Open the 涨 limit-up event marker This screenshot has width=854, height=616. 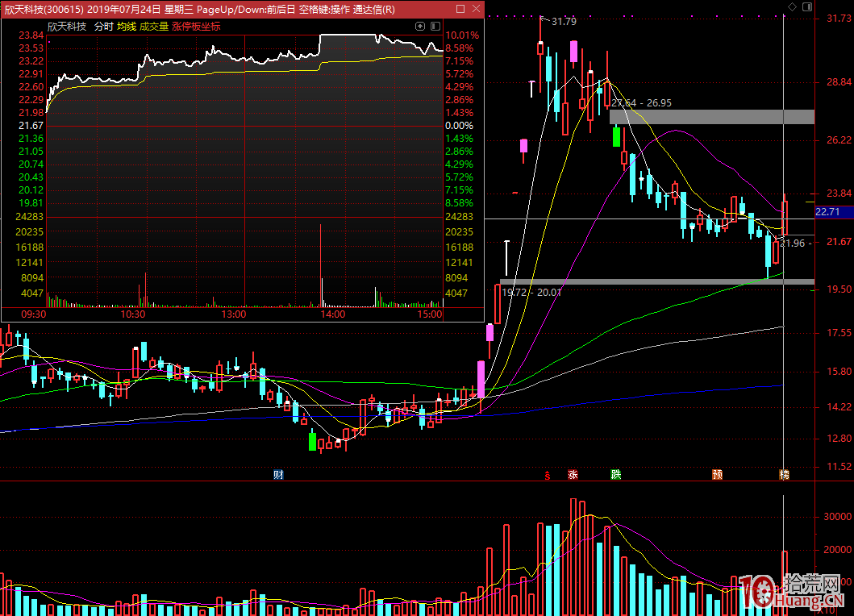pos(573,475)
